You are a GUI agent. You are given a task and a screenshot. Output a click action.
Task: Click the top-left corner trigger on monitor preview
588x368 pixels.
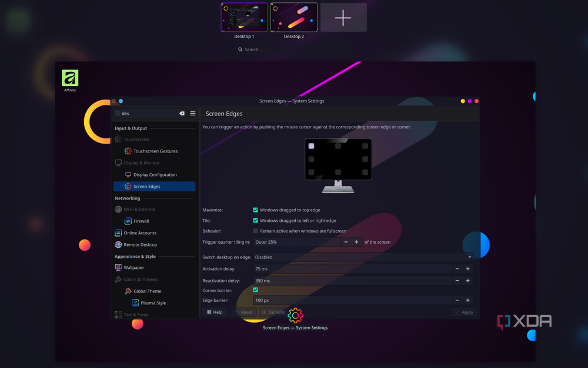[x=311, y=146]
